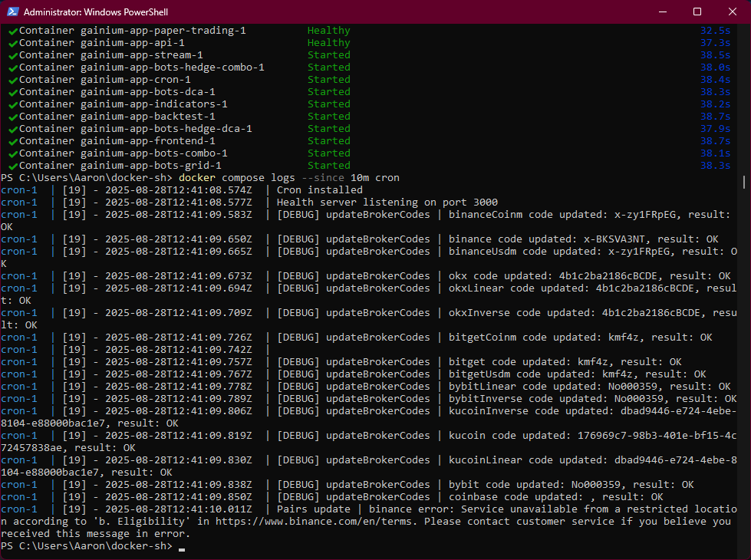
Task: Close the Administrator PowerShell window
Action: (x=733, y=12)
